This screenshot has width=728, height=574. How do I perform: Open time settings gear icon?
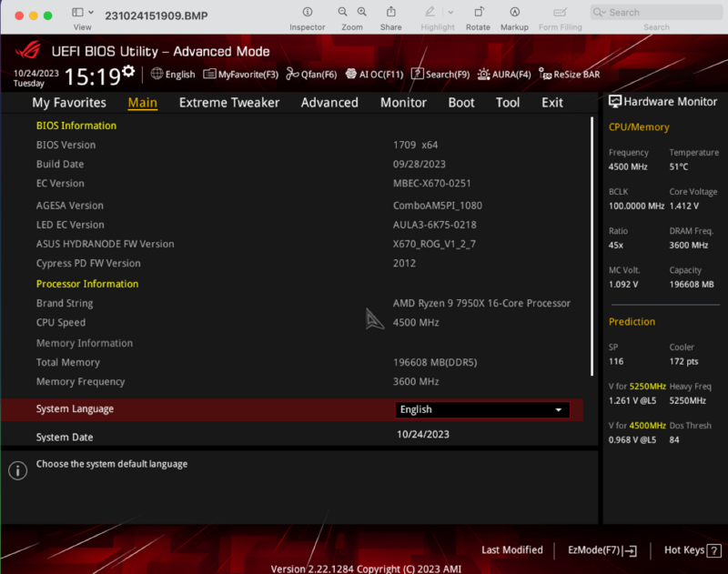[x=128, y=72]
